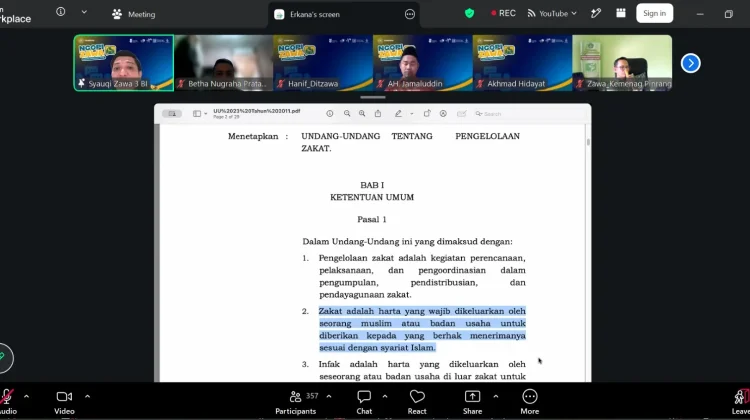Screen dimensions: 750x420
Task: Click the Sign in button
Action: (654, 13)
